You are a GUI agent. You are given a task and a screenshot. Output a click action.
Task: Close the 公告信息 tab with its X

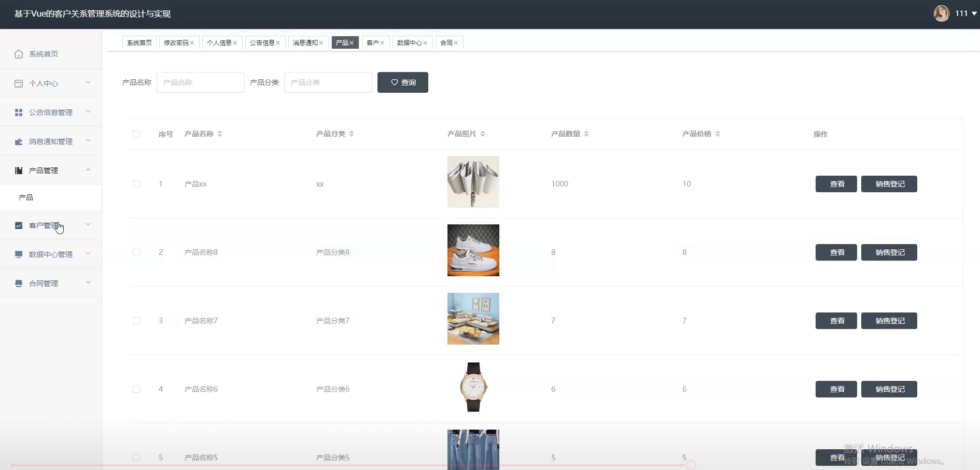(x=278, y=43)
